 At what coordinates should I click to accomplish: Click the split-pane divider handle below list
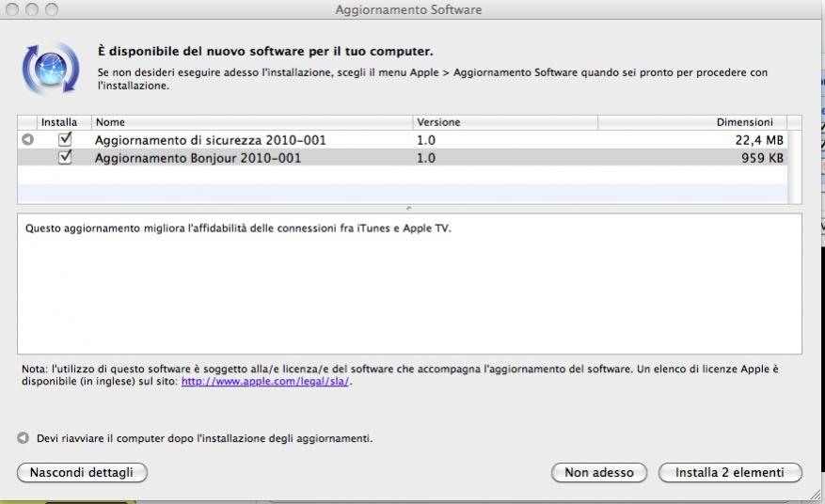click(x=409, y=209)
